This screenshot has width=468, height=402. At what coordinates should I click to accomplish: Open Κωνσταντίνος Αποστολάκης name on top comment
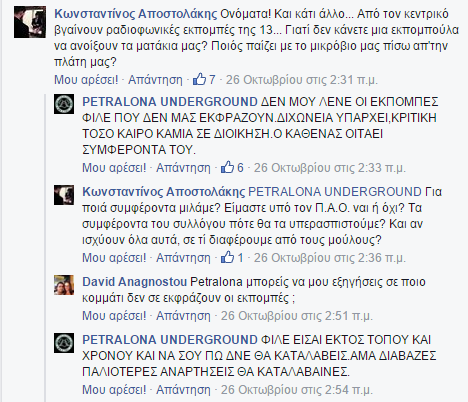click(136, 14)
